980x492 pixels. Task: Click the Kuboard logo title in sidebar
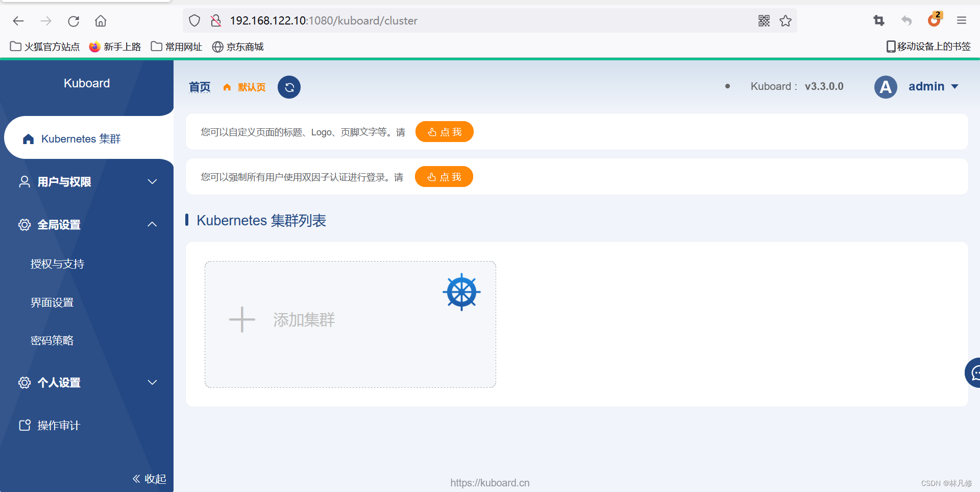click(87, 83)
